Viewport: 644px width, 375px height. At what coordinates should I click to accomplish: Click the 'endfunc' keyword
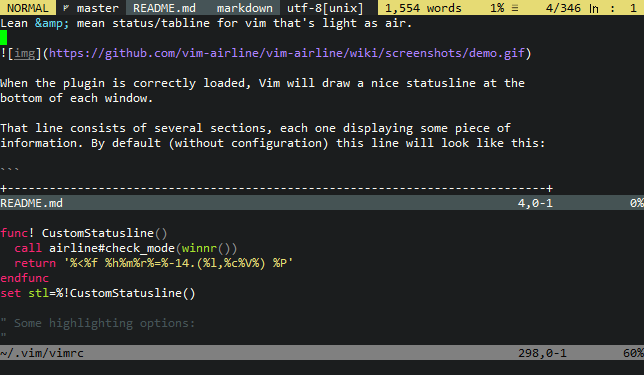click(x=24, y=278)
